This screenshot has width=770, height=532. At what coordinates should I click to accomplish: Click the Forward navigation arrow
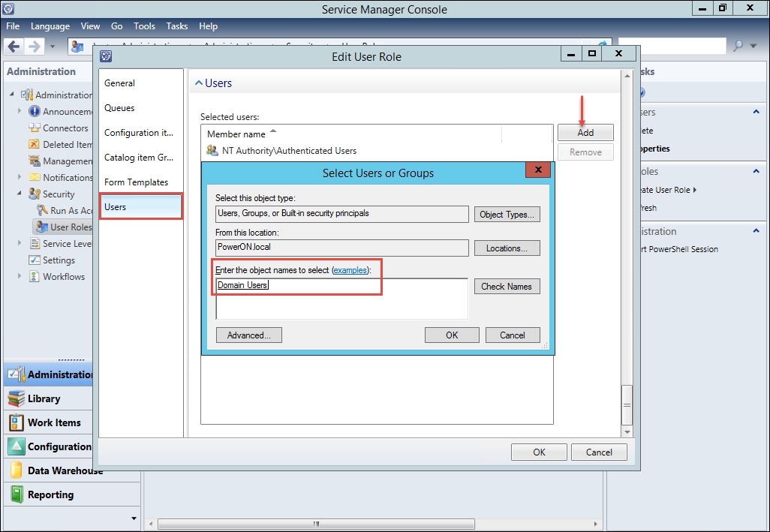34,46
